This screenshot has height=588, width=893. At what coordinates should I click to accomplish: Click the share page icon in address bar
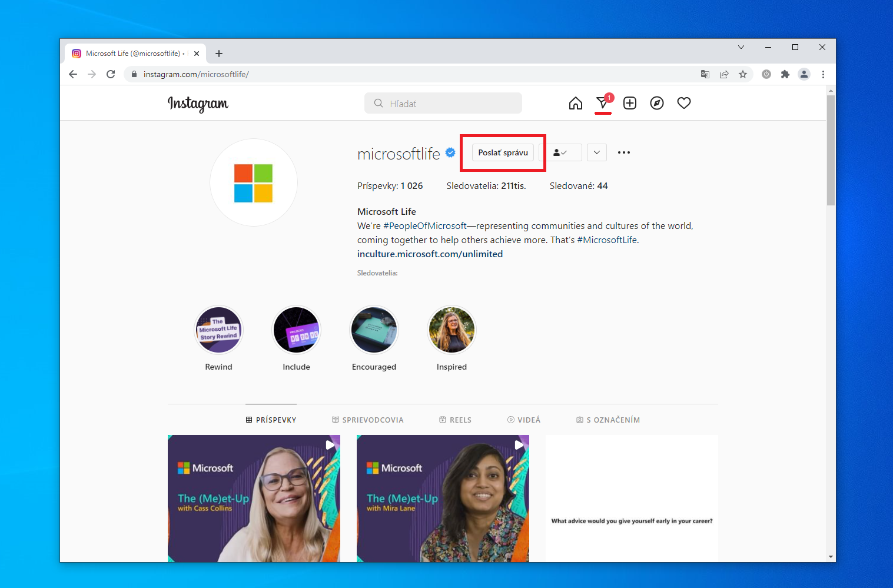point(724,74)
